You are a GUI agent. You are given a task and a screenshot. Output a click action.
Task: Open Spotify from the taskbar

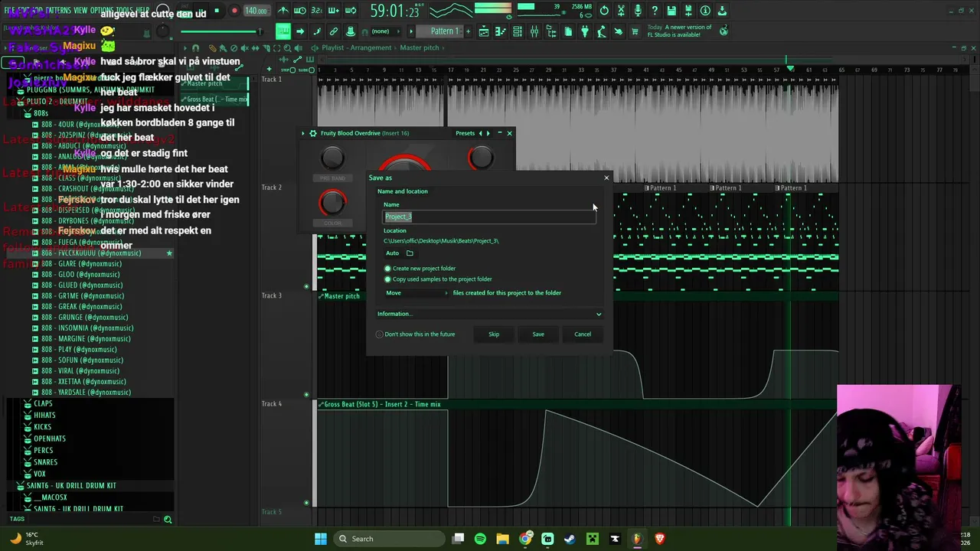point(480,539)
